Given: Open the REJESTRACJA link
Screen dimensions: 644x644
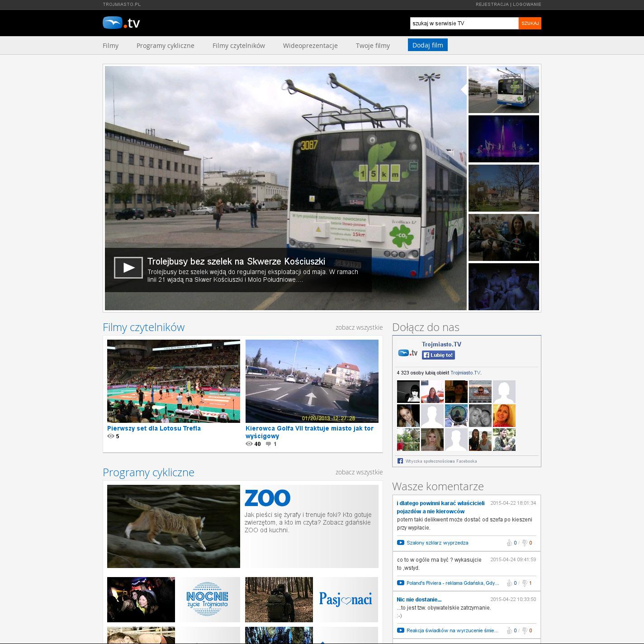Looking at the screenshot, I should [492, 5].
